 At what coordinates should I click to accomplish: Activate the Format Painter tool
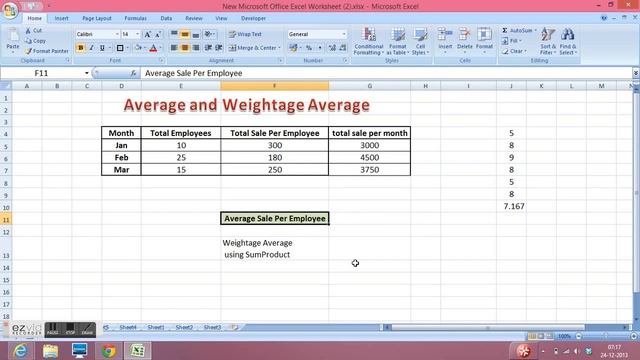[47, 51]
